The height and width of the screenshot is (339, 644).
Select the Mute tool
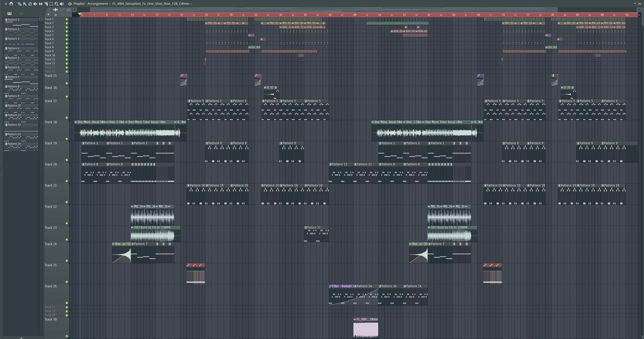click(x=35, y=4)
